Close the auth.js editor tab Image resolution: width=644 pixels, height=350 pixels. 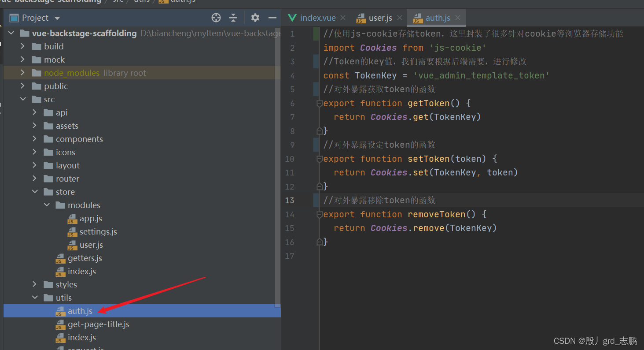coord(458,18)
